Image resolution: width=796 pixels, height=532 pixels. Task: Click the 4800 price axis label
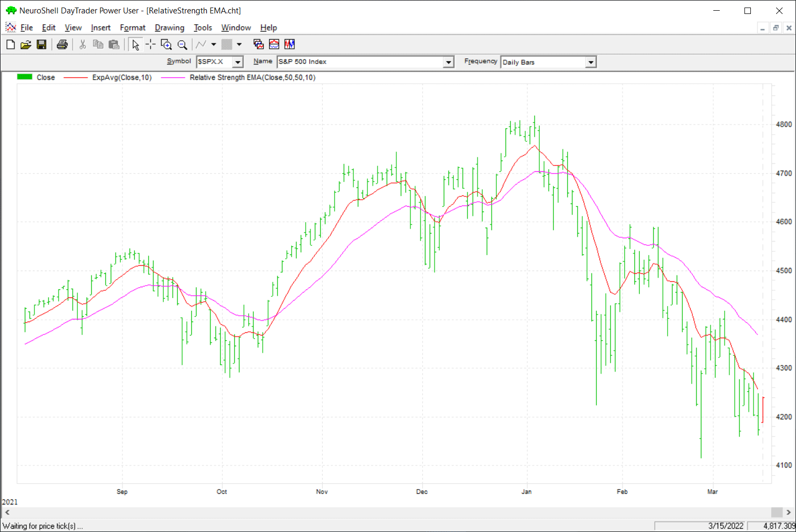pyautogui.click(x=784, y=125)
